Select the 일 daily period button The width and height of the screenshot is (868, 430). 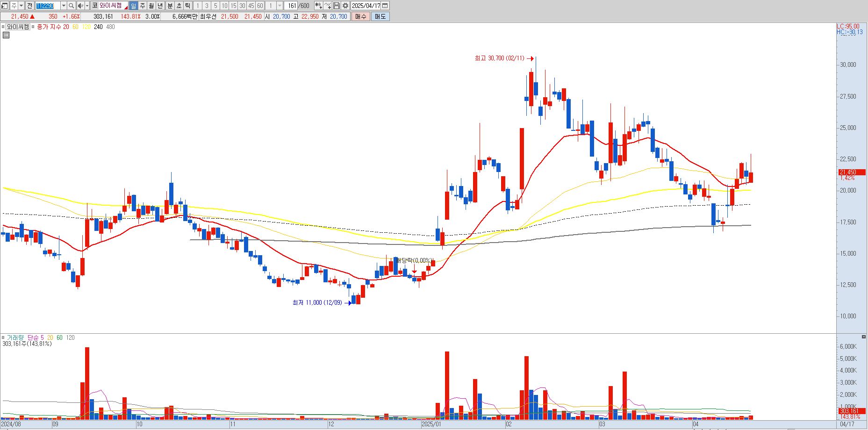(x=133, y=6)
